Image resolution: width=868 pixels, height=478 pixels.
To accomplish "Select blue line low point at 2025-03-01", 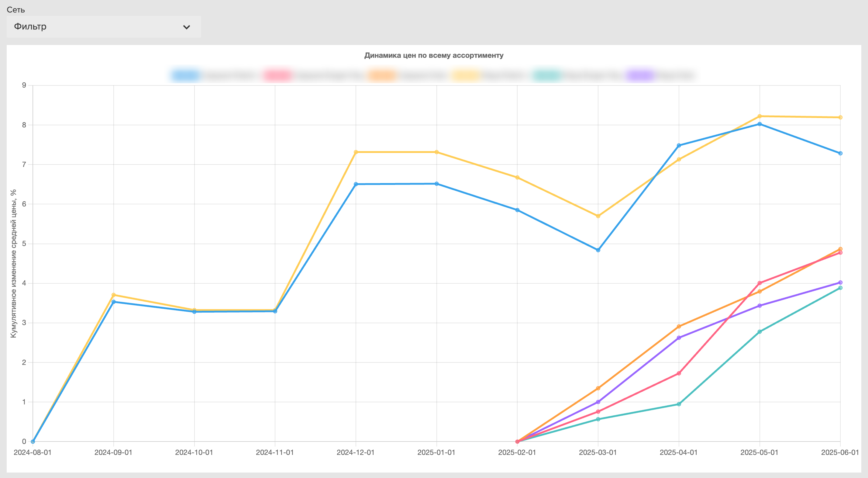I will click(x=598, y=250).
